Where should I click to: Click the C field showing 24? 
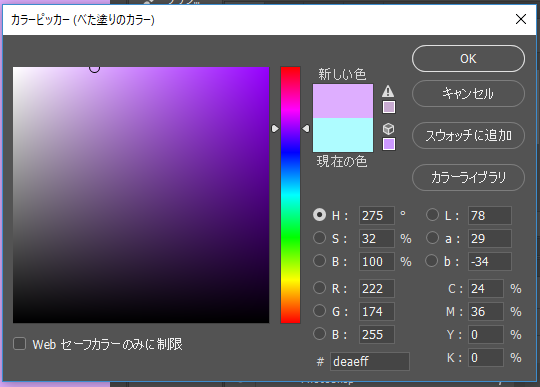point(486,289)
